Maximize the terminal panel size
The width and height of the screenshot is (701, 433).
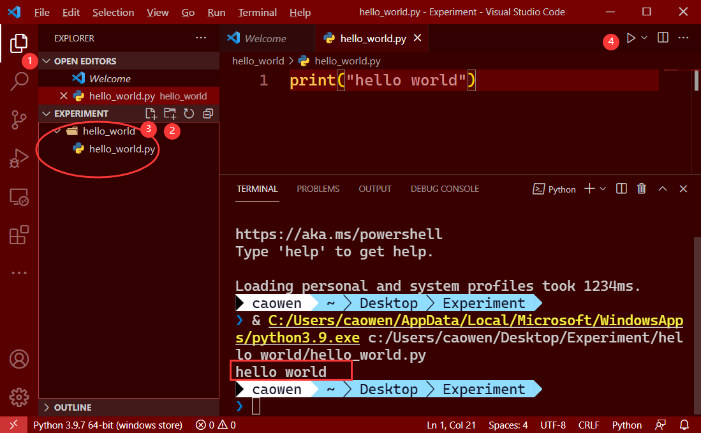tap(663, 189)
